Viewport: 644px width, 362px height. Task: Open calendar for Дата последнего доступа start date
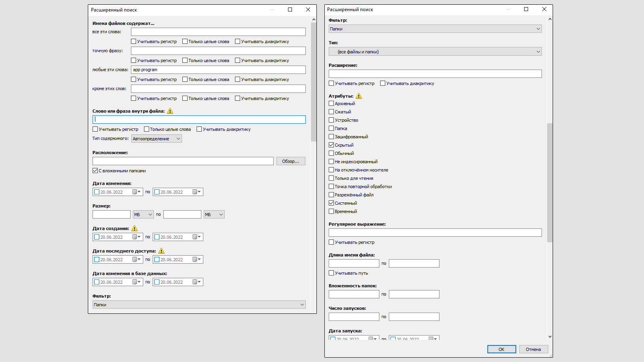[136, 260]
